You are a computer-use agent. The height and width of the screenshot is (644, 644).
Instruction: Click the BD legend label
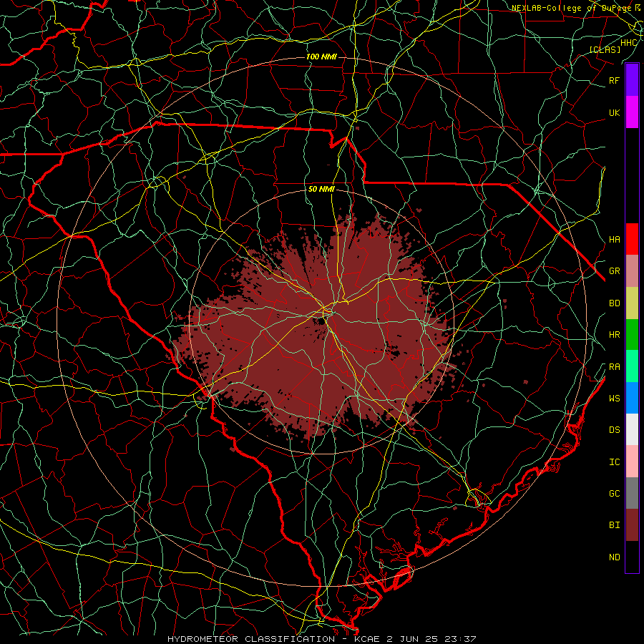[x=614, y=303]
